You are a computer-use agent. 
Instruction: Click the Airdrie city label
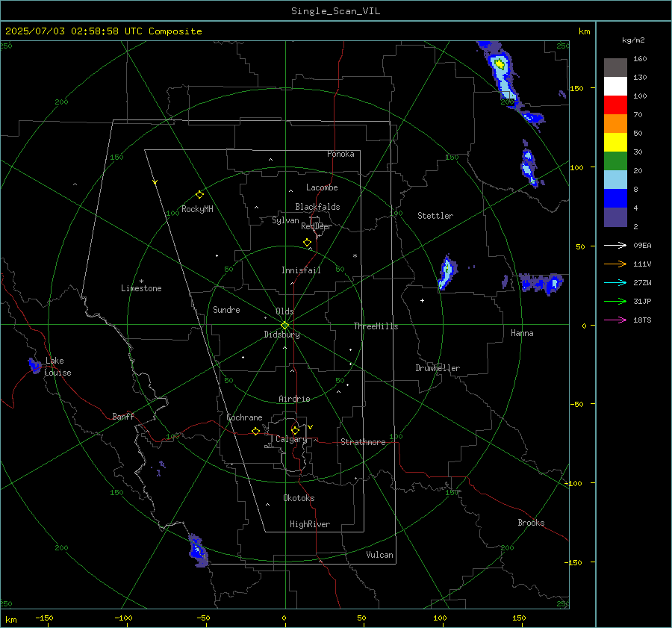coord(294,399)
